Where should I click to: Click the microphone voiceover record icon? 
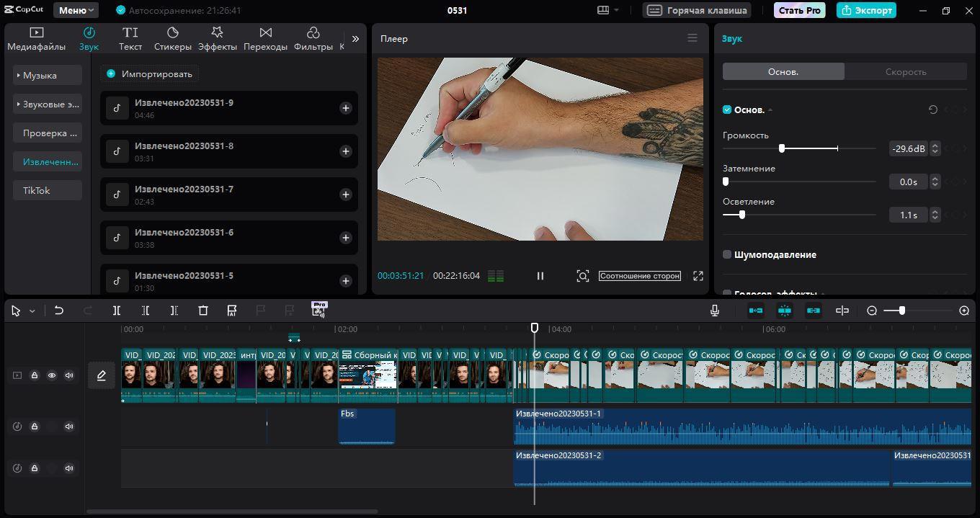pyautogui.click(x=714, y=311)
